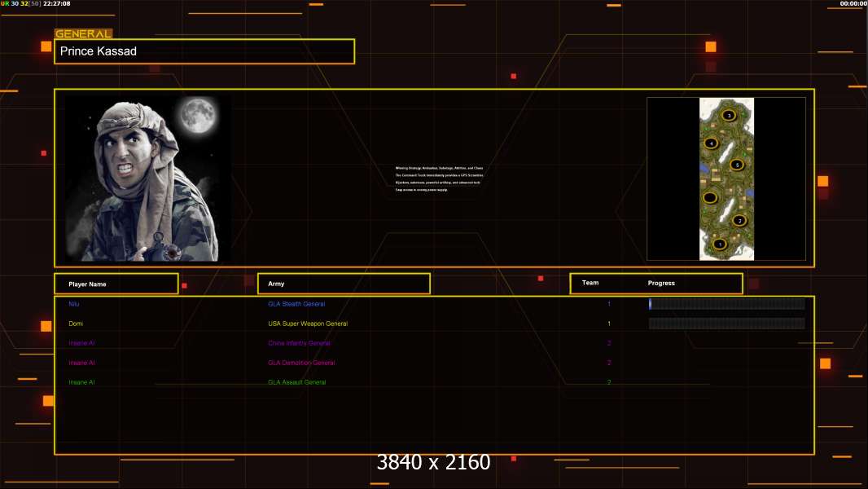Select the Insane AI with China Infantry General

(x=81, y=343)
